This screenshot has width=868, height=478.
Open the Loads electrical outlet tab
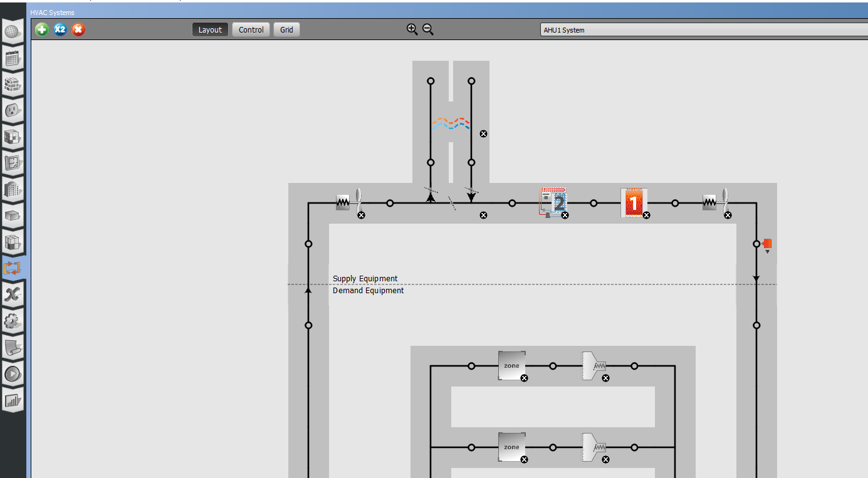pyautogui.click(x=13, y=111)
